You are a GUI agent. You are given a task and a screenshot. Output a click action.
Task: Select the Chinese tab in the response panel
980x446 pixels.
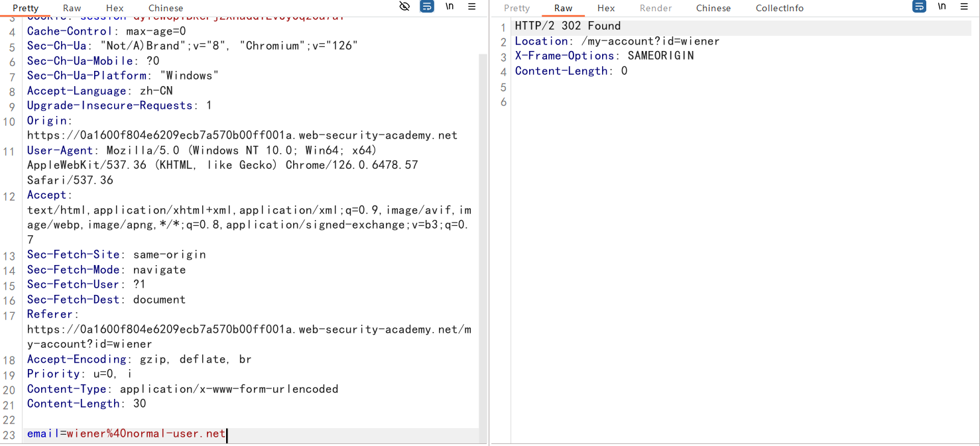coord(713,8)
